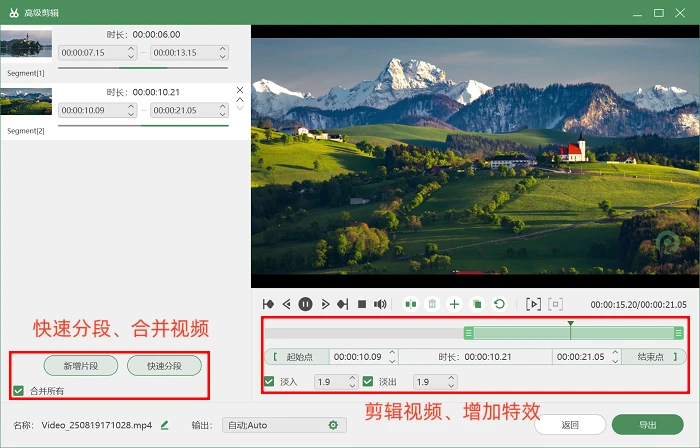
Task: Click the green playhead marker on timeline
Action: point(571,324)
